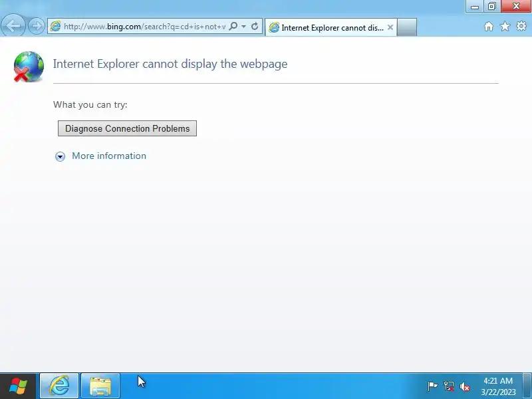Click network status tray icon
This screenshot has height=399, width=532.
448,386
